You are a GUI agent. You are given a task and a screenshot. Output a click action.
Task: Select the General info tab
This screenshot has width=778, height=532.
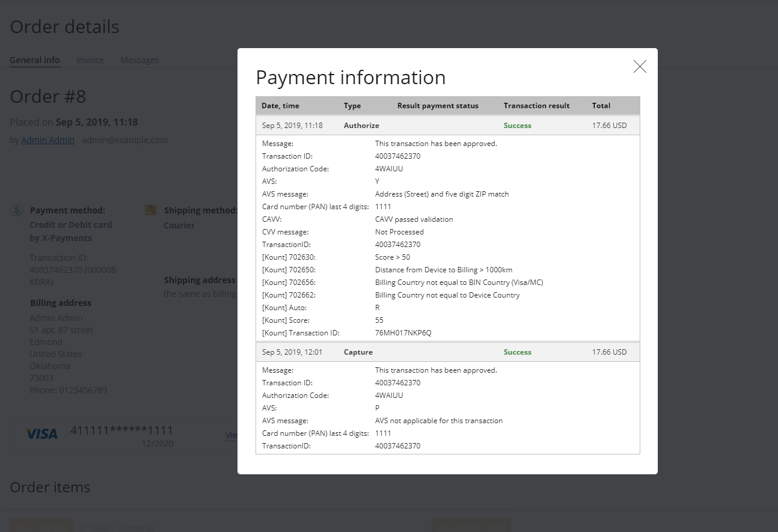pos(34,60)
